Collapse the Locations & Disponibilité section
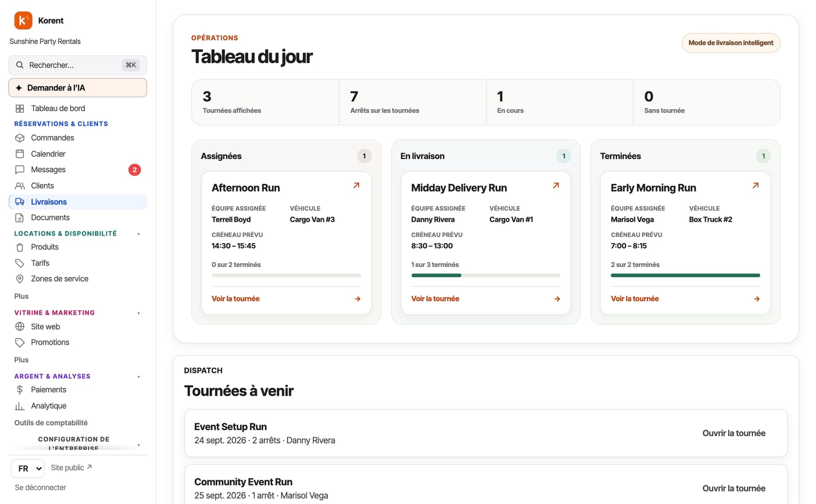This screenshot has width=816, height=504. tap(139, 234)
